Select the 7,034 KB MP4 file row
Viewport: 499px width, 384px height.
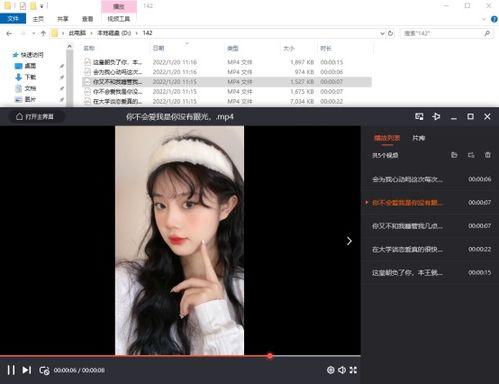tap(227, 101)
